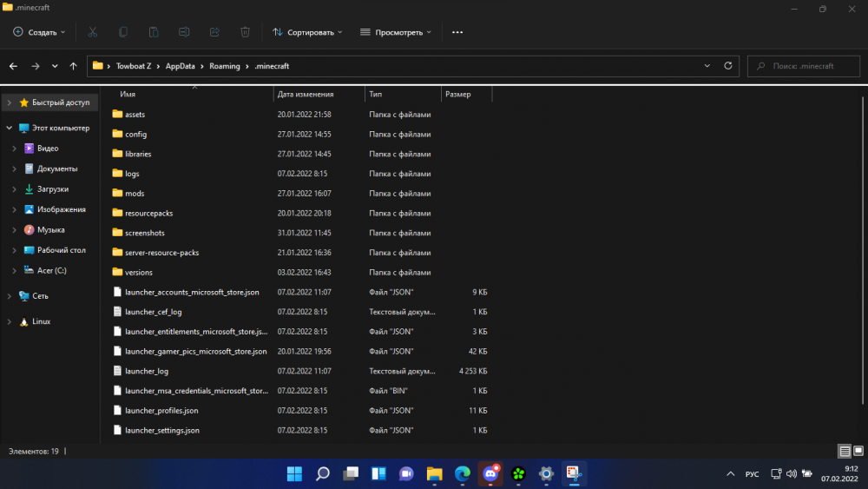Click Roaming in breadcrumb path
Screen dimensions: 868x489
(224, 66)
